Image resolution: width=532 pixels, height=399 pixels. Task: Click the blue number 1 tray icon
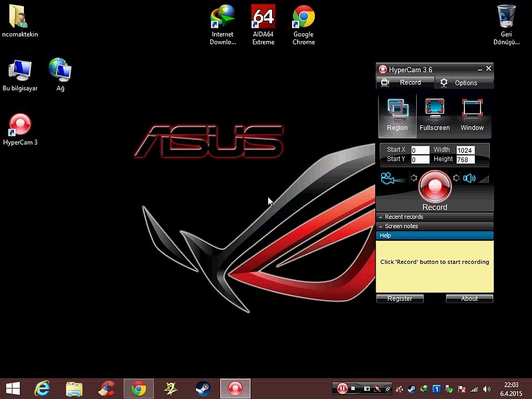pos(437,389)
